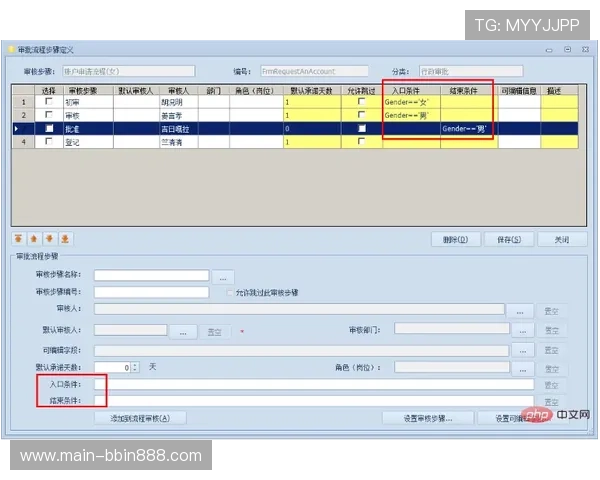Check the 选择 box for 审核 row

pos(49,115)
